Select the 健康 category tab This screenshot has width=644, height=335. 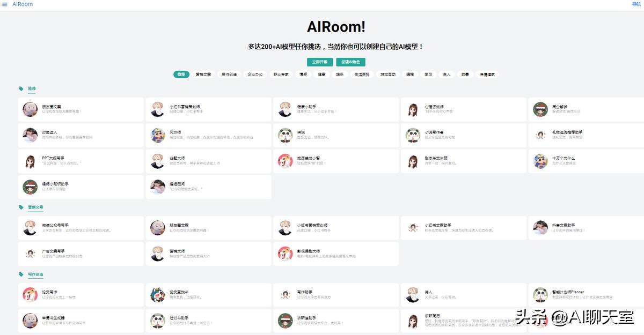[x=321, y=75]
